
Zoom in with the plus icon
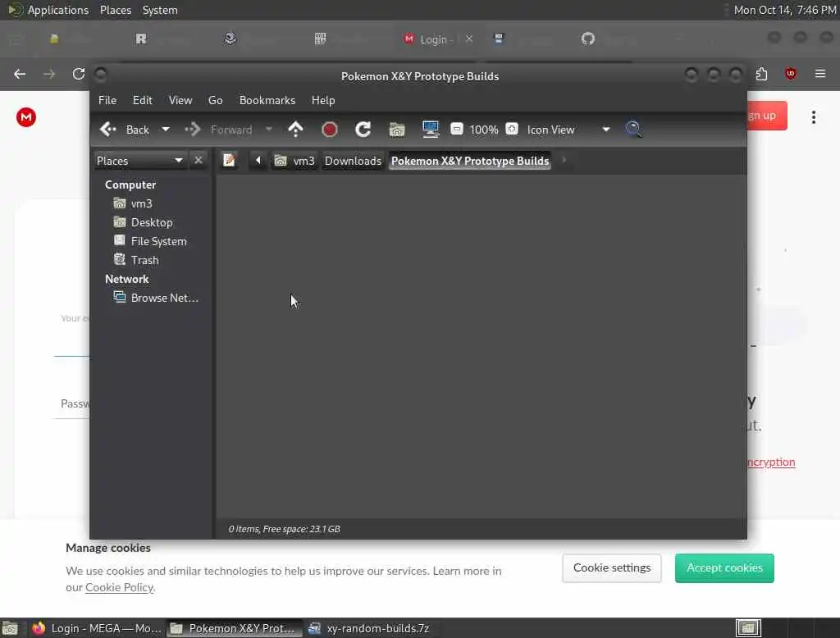(x=512, y=129)
